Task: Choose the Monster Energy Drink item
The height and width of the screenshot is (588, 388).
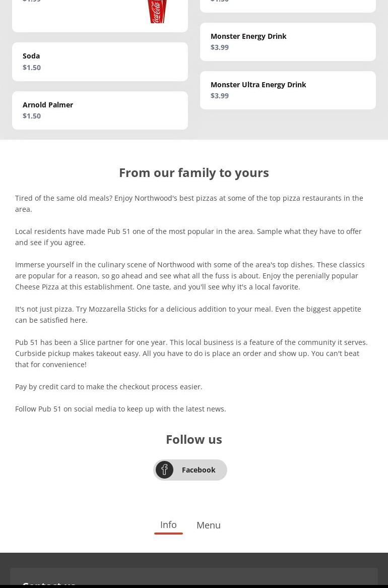Action: point(248,36)
